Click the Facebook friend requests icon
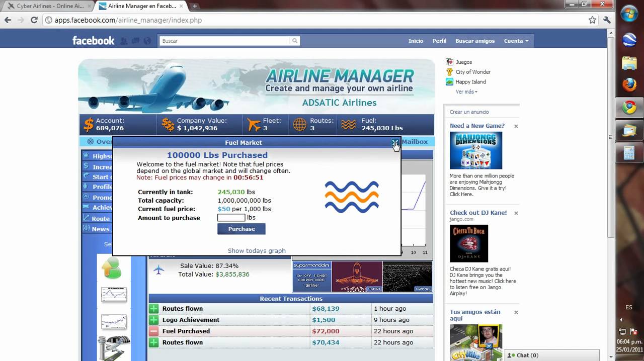Screen dimensions: 644x361 click(124, 41)
